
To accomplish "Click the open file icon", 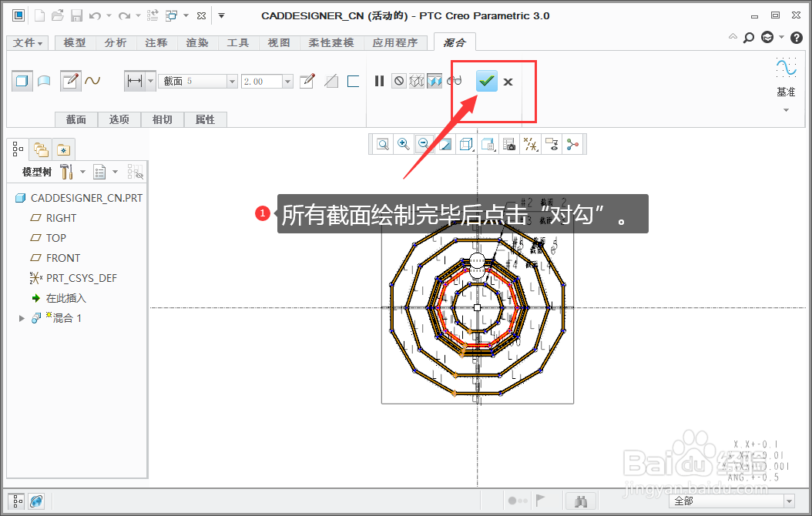I will tap(58, 15).
